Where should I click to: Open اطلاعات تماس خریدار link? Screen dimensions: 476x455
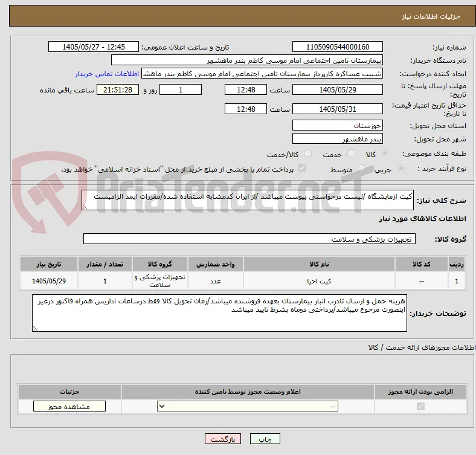point(107,74)
